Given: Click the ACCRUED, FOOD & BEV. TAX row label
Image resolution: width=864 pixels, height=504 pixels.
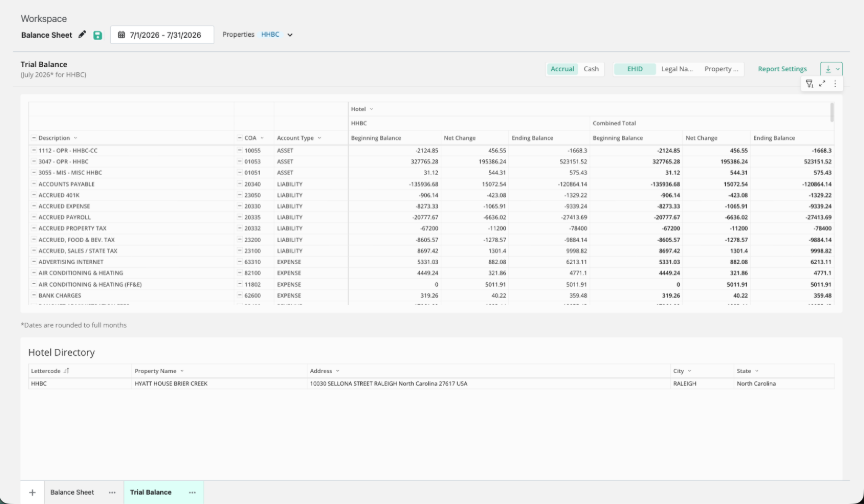Looking at the screenshot, I should 77,240.
